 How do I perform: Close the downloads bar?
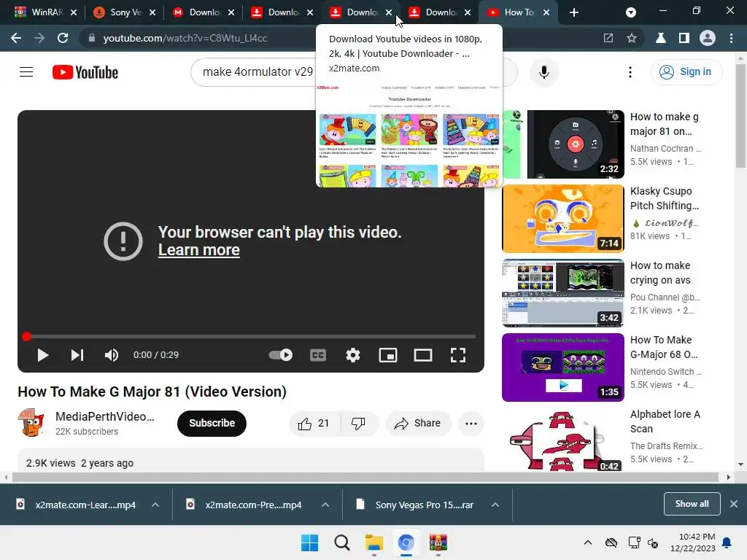(x=734, y=504)
